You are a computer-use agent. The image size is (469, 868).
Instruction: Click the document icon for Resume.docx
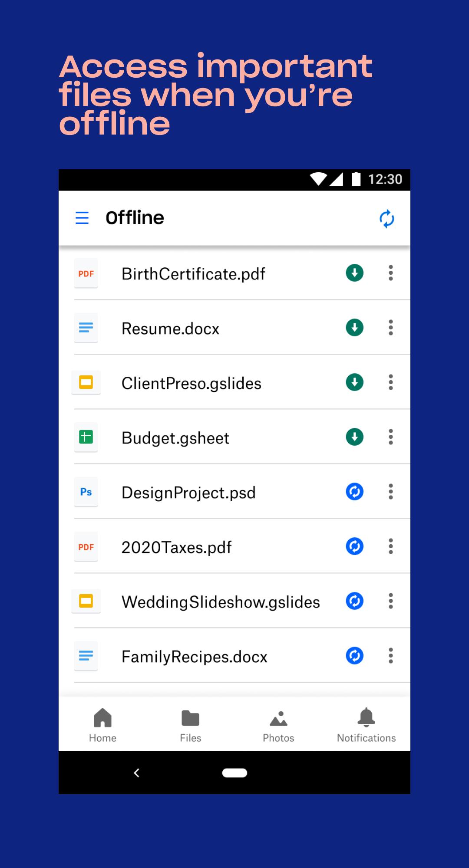tap(86, 328)
